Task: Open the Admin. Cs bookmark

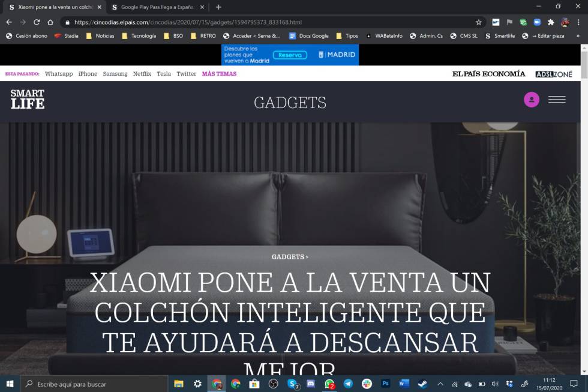Action: click(427, 36)
